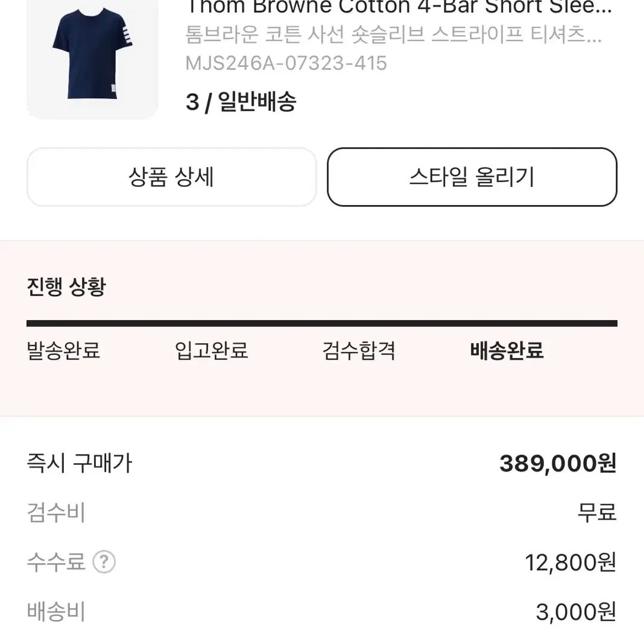
Task: Tap the 스타일 올리기 button
Action: pyautogui.click(x=472, y=177)
